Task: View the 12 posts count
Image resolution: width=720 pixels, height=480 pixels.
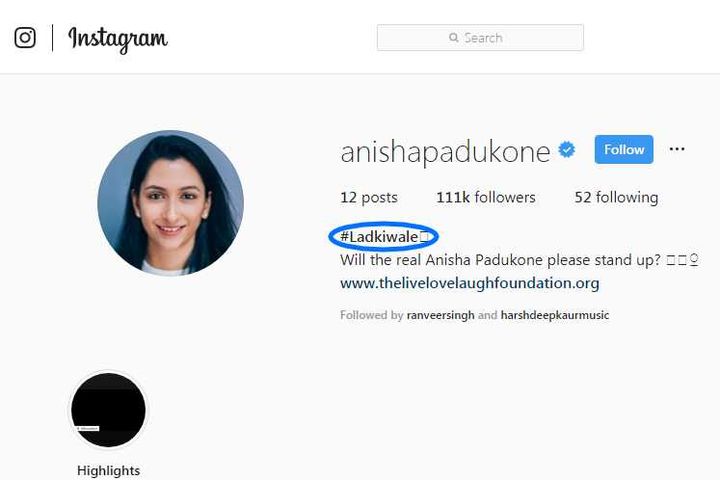Action: pos(369,198)
